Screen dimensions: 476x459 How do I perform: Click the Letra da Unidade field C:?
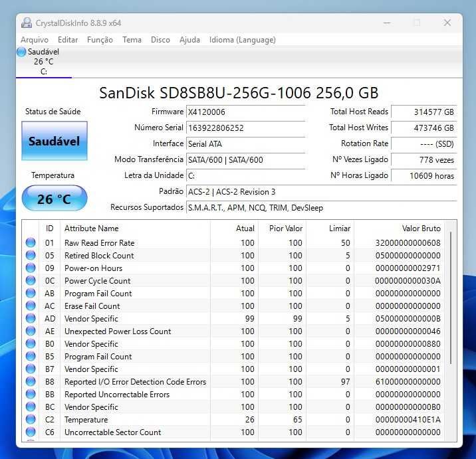coord(245,175)
